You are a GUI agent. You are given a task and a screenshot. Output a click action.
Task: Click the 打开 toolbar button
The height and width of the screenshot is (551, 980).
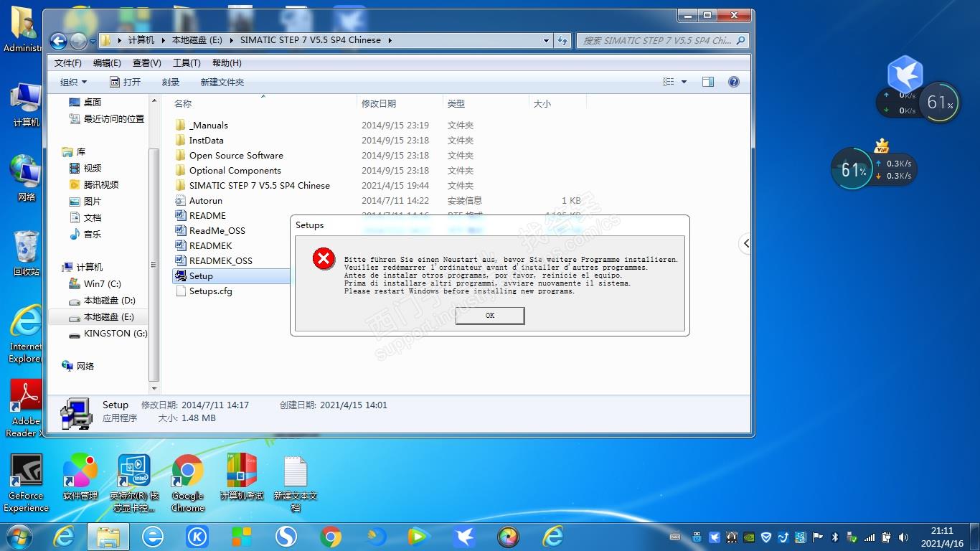[x=125, y=82]
